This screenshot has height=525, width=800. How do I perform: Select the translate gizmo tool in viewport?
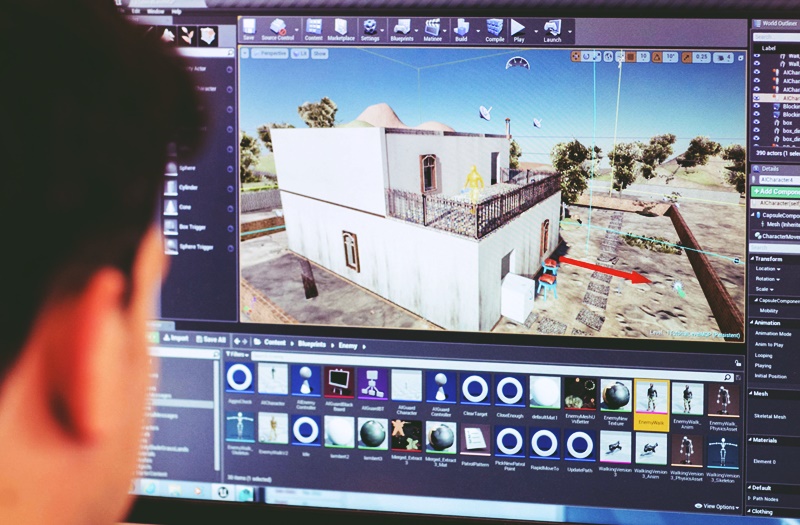coord(576,57)
